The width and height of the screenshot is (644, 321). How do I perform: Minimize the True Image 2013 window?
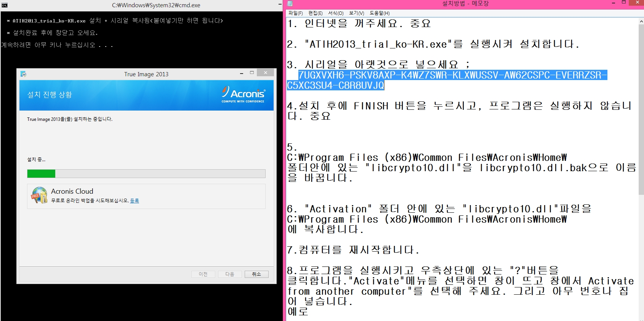click(x=242, y=73)
